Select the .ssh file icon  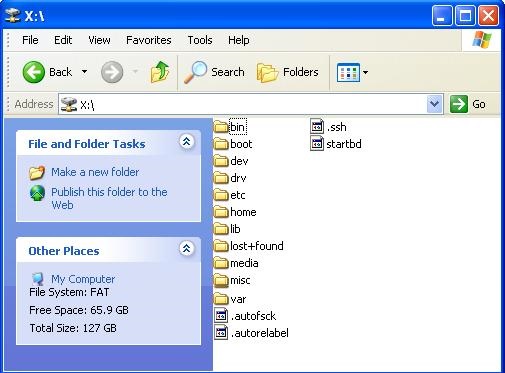(317, 126)
